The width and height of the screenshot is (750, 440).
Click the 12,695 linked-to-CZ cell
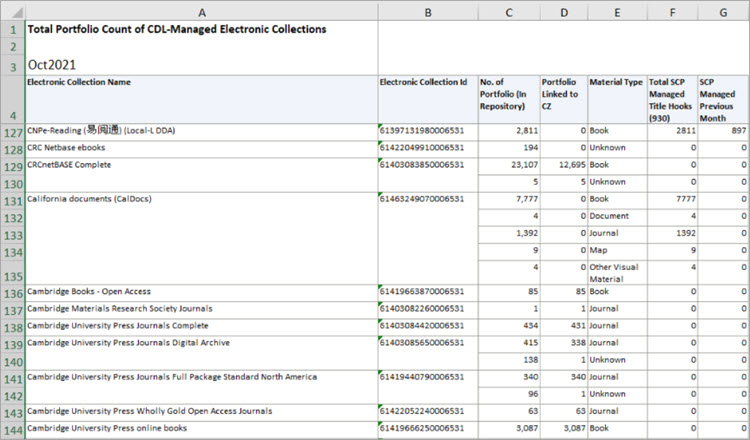click(564, 166)
